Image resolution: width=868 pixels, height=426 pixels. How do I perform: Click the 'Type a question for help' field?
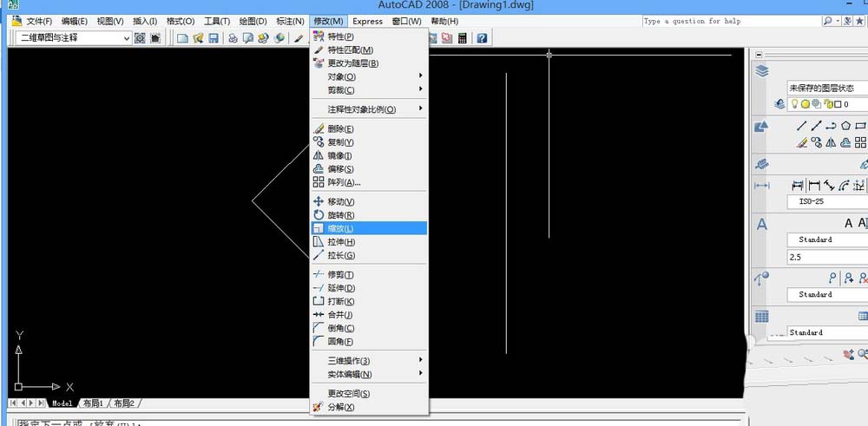pyautogui.click(x=732, y=21)
